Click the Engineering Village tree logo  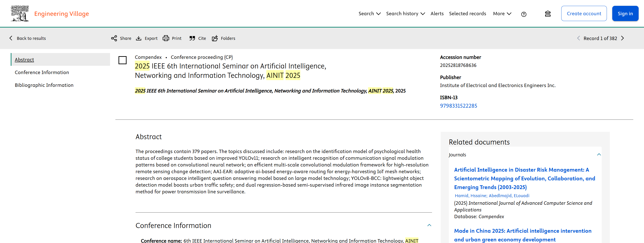(x=20, y=13)
